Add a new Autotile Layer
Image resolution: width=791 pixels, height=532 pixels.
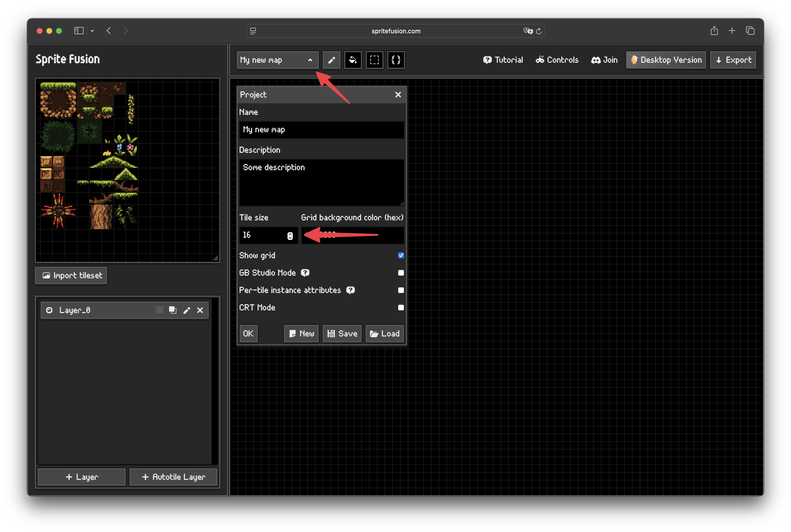(x=173, y=477)
